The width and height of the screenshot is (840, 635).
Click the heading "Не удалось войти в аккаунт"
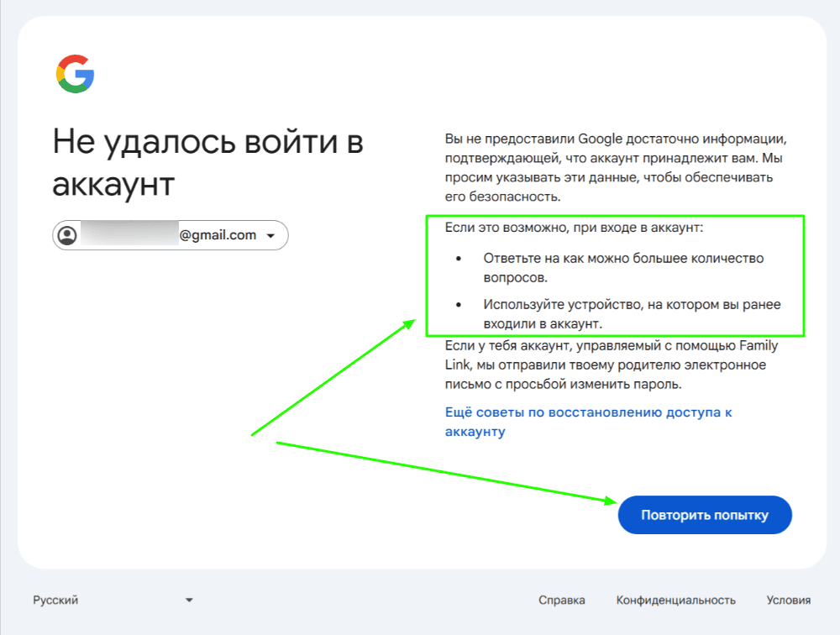pos(207,162)
